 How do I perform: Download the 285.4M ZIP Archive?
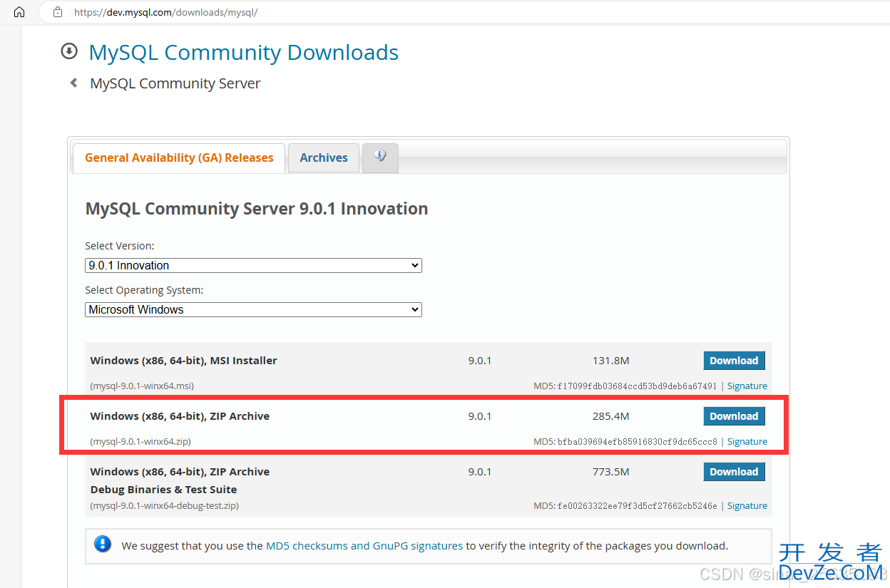pyautogui.click(x=734, y=416)
